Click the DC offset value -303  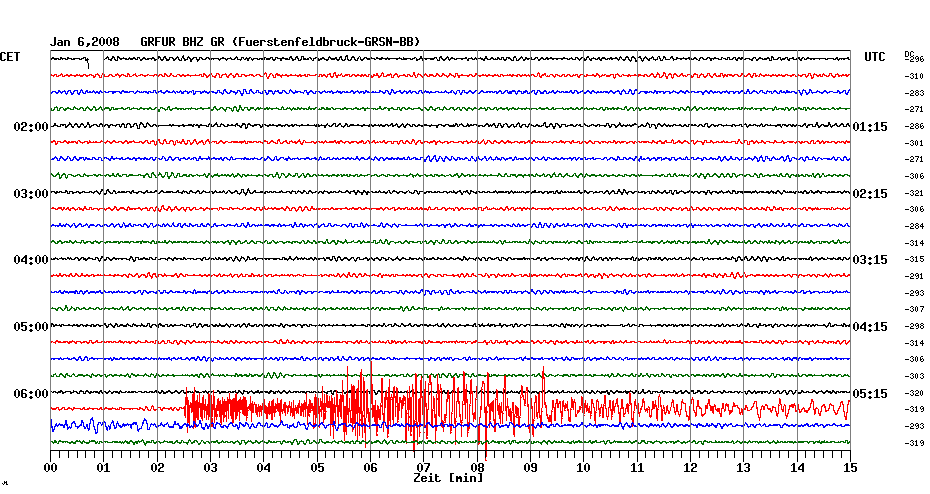(914, 377)
